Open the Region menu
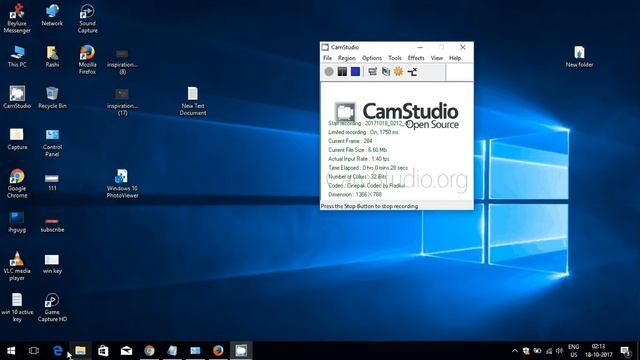640x360 pixels. point(347,58)
